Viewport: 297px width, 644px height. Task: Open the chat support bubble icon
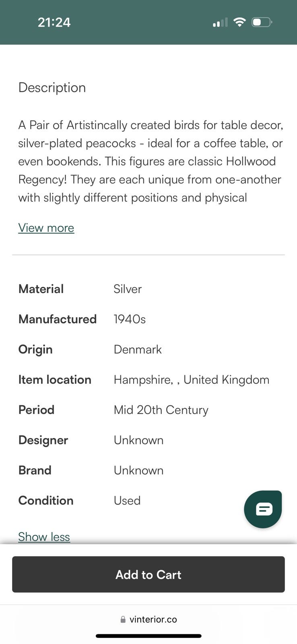coord(263,509)
